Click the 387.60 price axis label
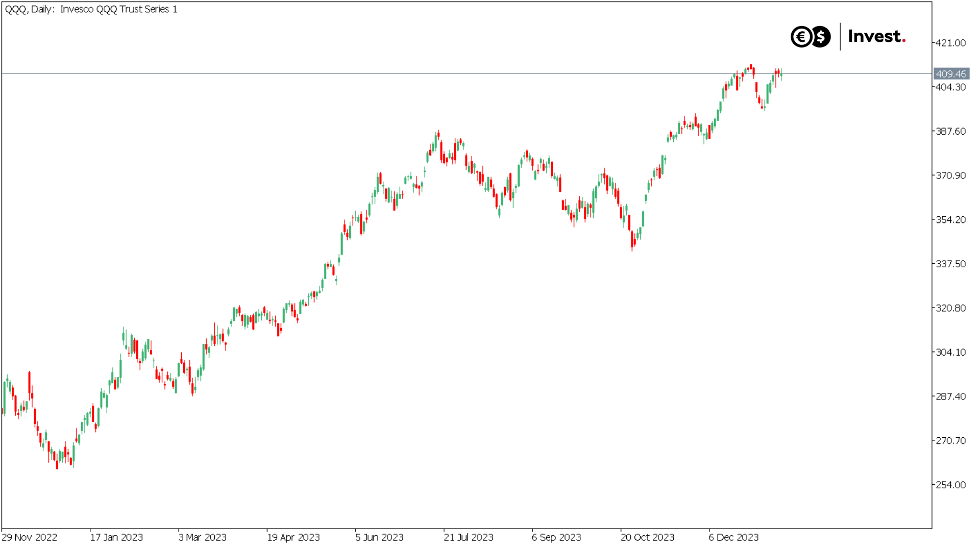980x551 pixels. click(x=950, y=132)
